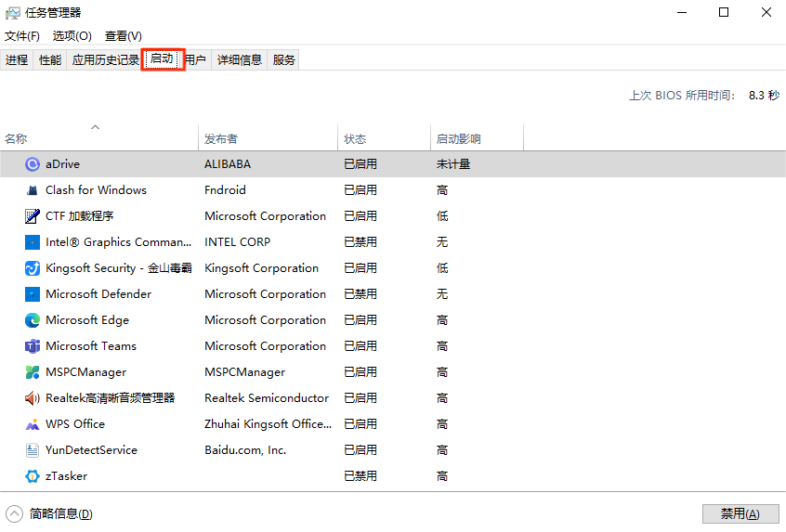The image size is (786, 532).
Task: Open the 选项(O) menu
Action: point(72,36)
